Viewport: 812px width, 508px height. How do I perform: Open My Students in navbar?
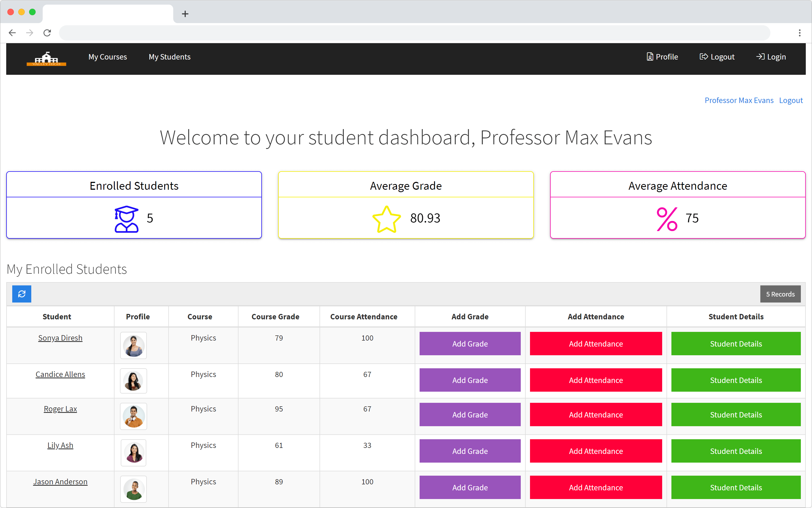pyautogui.click(x=169, y=57)
